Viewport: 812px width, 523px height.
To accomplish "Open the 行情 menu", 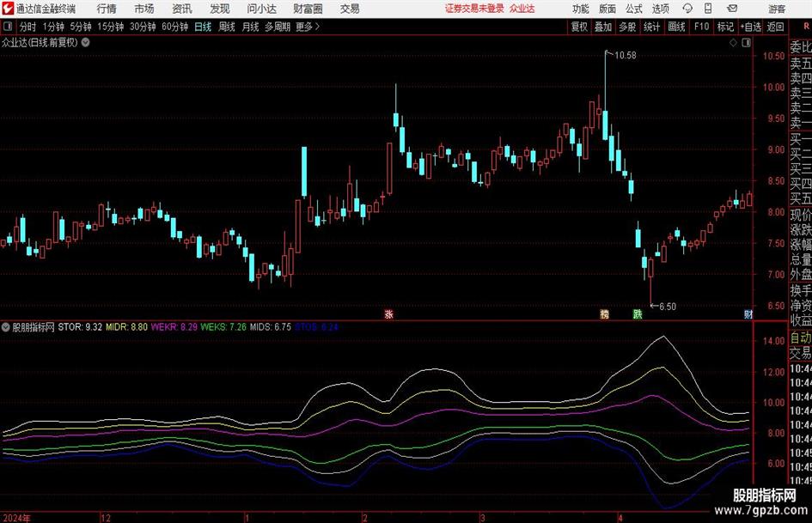I will pos(107,9).
